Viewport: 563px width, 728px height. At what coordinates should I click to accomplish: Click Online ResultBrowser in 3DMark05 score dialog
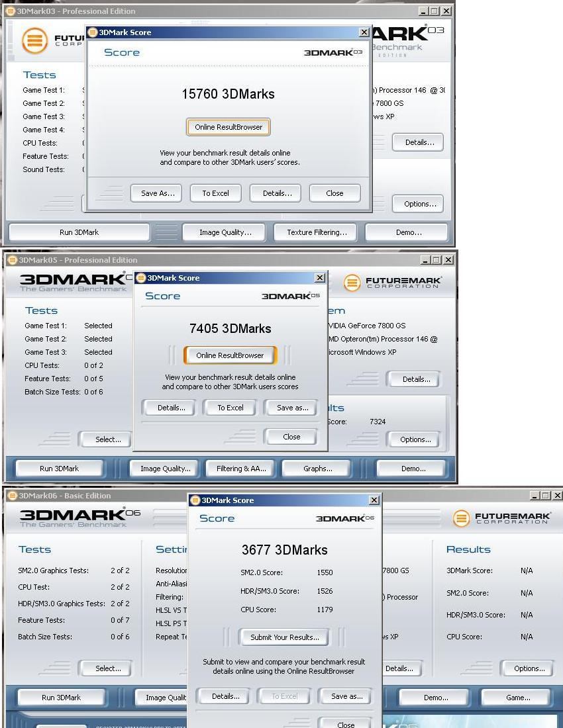click(x=230, y=355)
